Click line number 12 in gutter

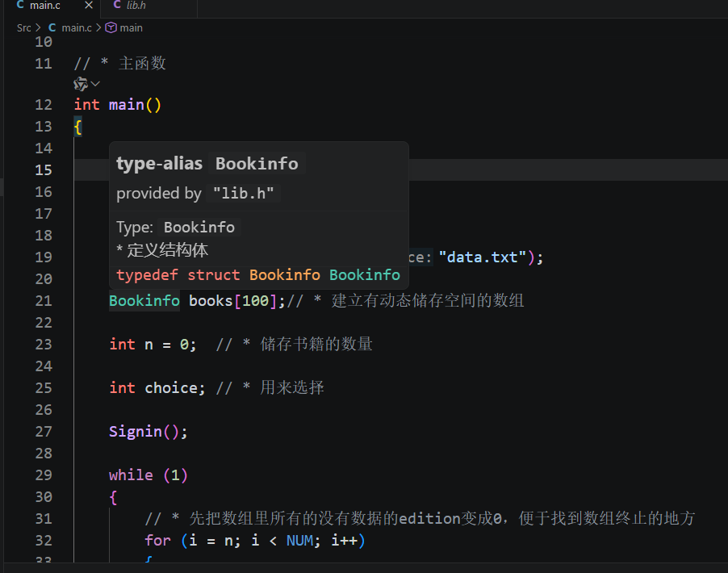click(x=44, y=105)
